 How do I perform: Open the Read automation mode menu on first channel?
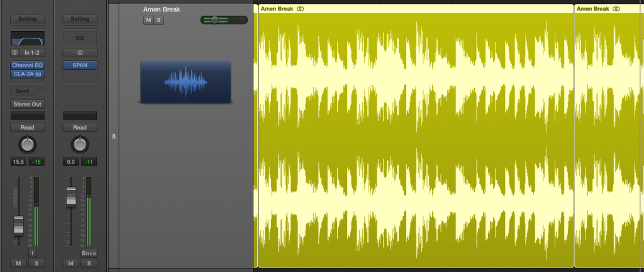pos(27,127)
